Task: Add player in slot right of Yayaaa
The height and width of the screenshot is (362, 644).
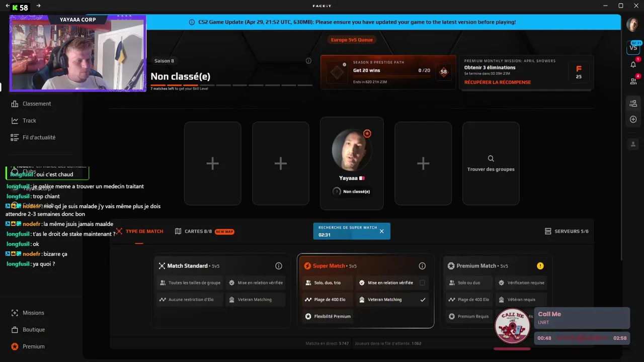Action: click(x=423, y=163)
